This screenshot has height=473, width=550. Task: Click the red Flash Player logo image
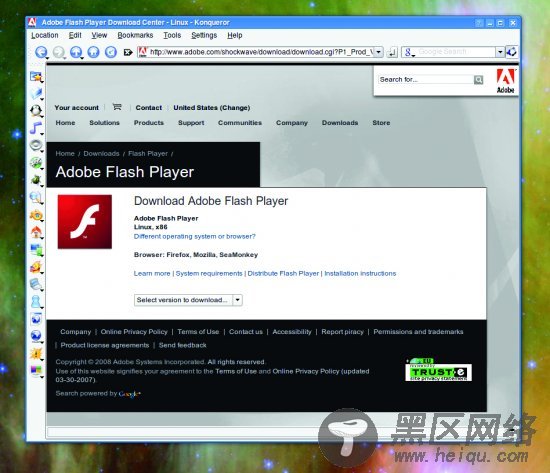coord(85,222)
